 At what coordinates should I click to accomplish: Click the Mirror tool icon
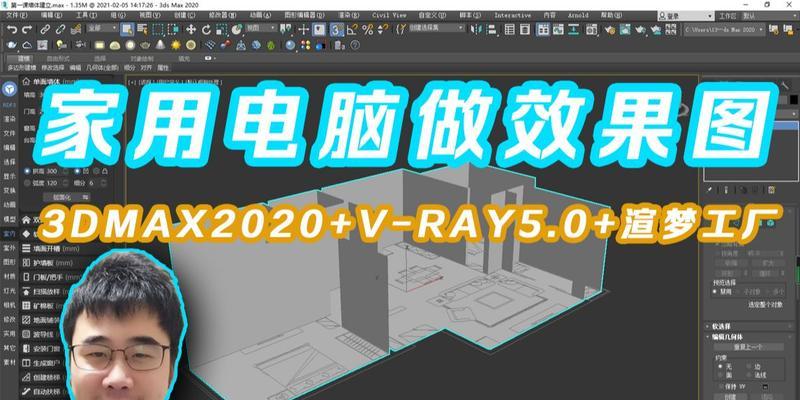point(477,30)
